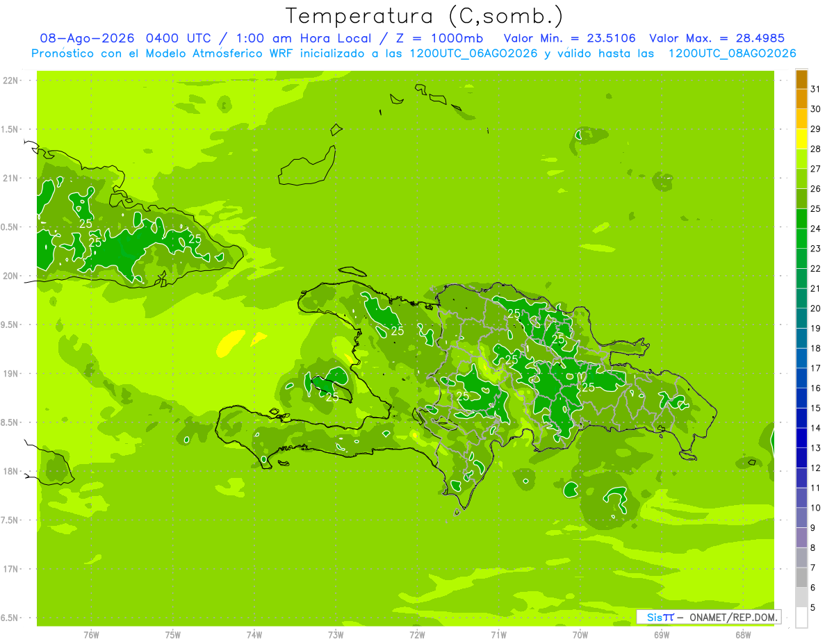834x644 pixels.
Task: Click the "ONAMET/REP.DOM." credit label
Action: 734,617
